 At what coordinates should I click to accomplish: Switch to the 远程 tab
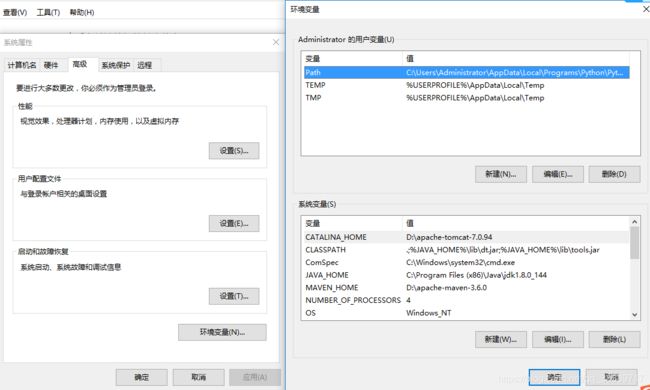click(144, 65)
